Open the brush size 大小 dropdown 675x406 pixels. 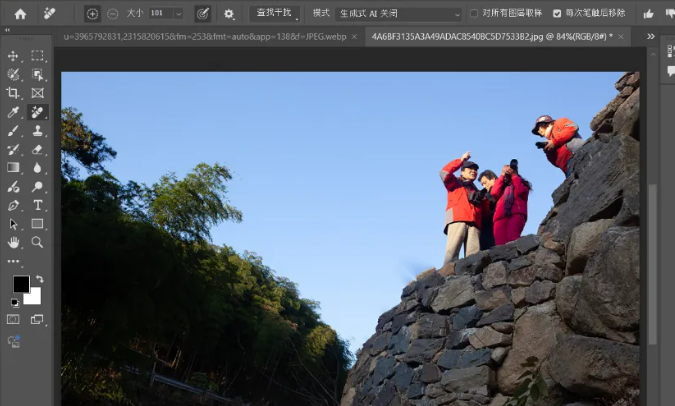click(x=179, y=14)
